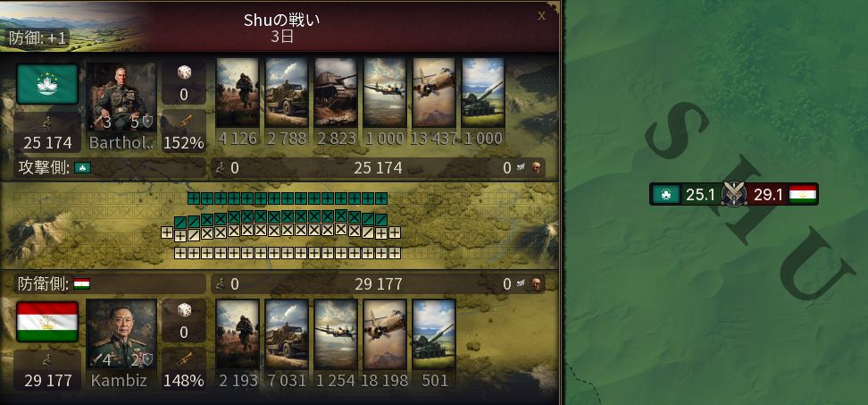This screenshot has width=868, height=405.
Task: Click attacker's green lotus flag
Action: pos(47,84)
